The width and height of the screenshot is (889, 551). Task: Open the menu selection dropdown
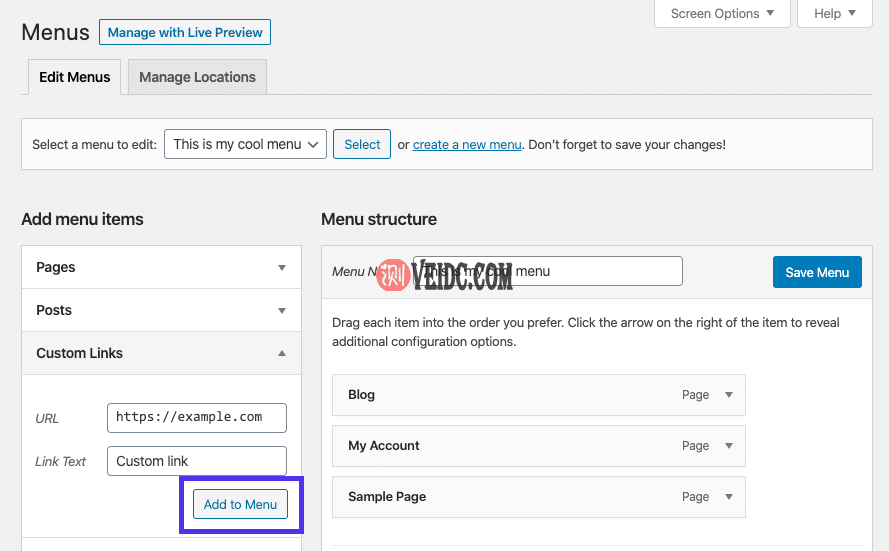click(245, 144)
